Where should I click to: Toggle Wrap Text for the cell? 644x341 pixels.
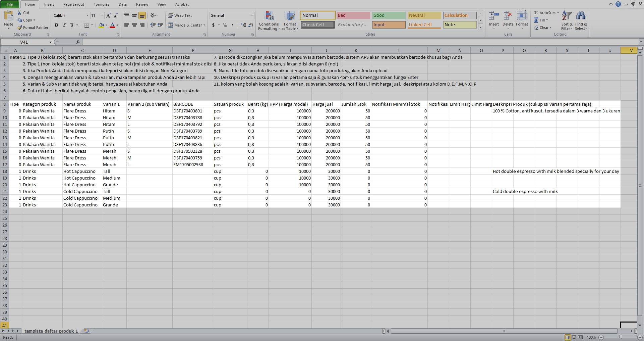point(180,15)
